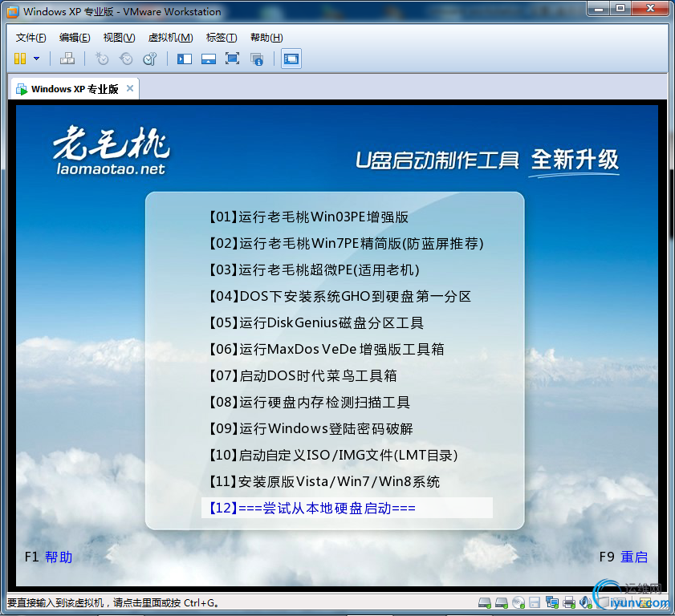Click the VMware Workstation title bar icon
675x616 pixels.
(13, 11)
